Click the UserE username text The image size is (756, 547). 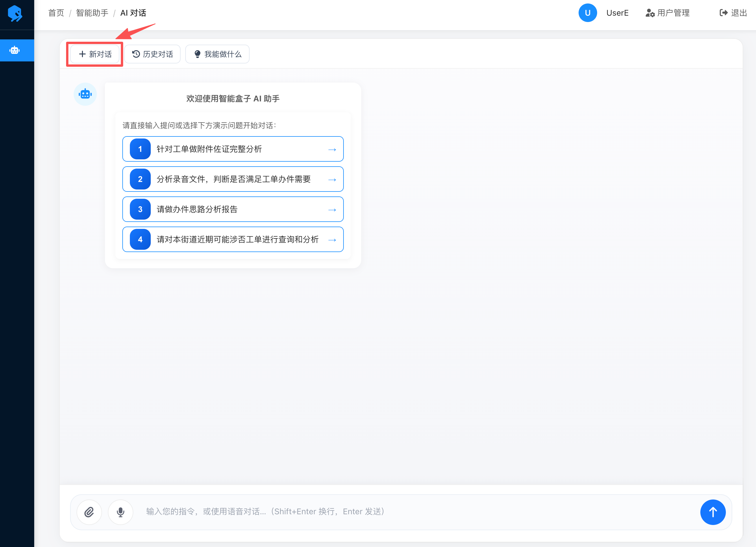[x=617, y=13]
